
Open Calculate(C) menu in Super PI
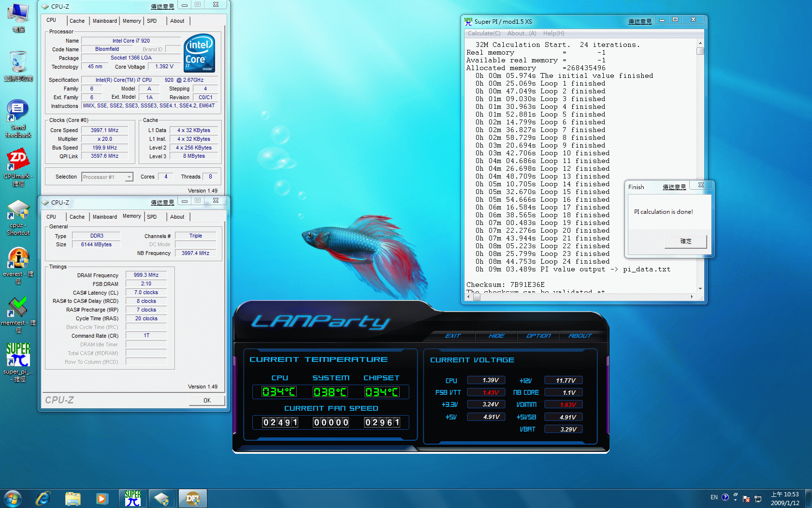coord(484,33)
